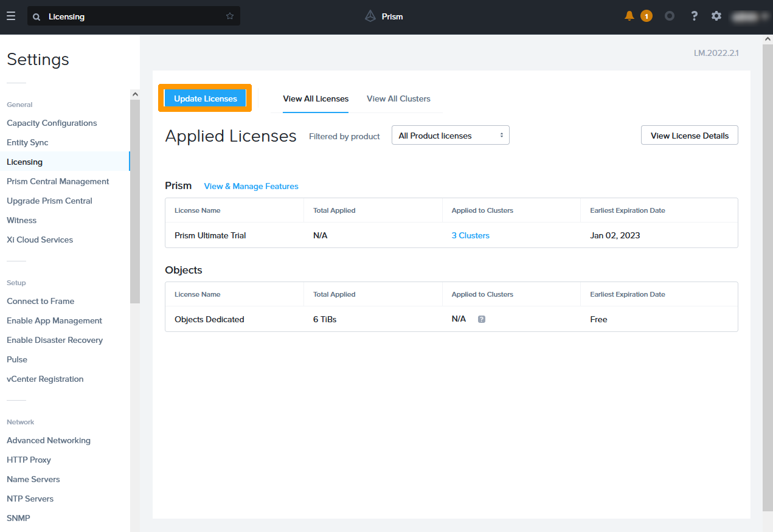Click the bell notifications icon

[629, 16]
